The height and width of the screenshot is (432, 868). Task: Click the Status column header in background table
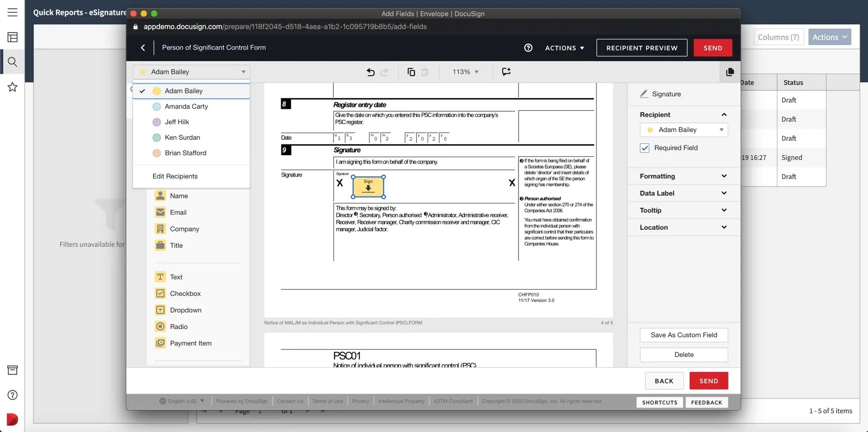(801, 83)
